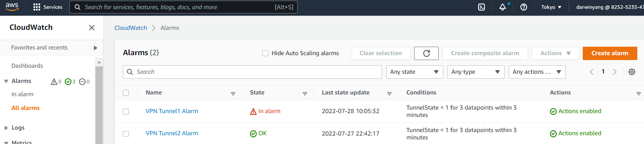Close the CloudWatch navigation panel
Viewport: 644px width, 144px height.
click(92, 27)
